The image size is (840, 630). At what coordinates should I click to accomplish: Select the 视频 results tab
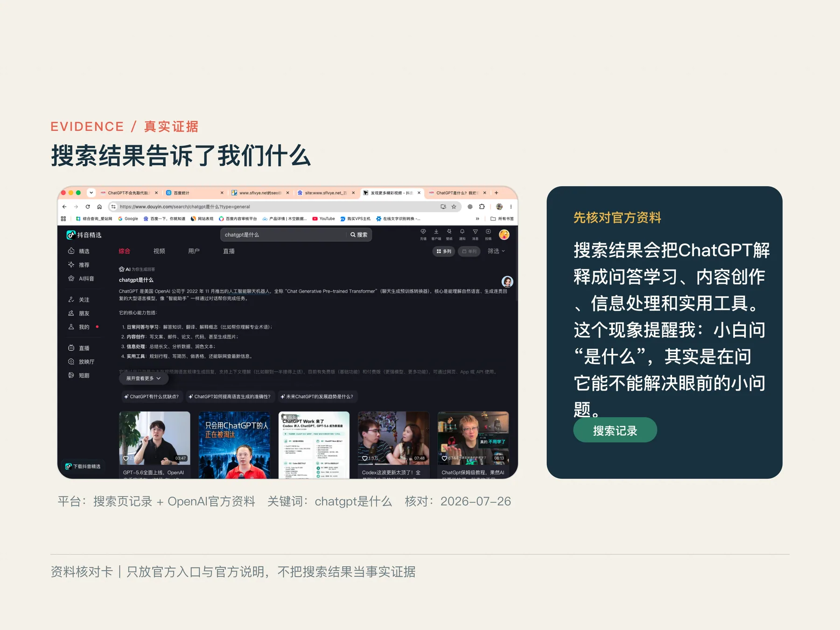159,251
